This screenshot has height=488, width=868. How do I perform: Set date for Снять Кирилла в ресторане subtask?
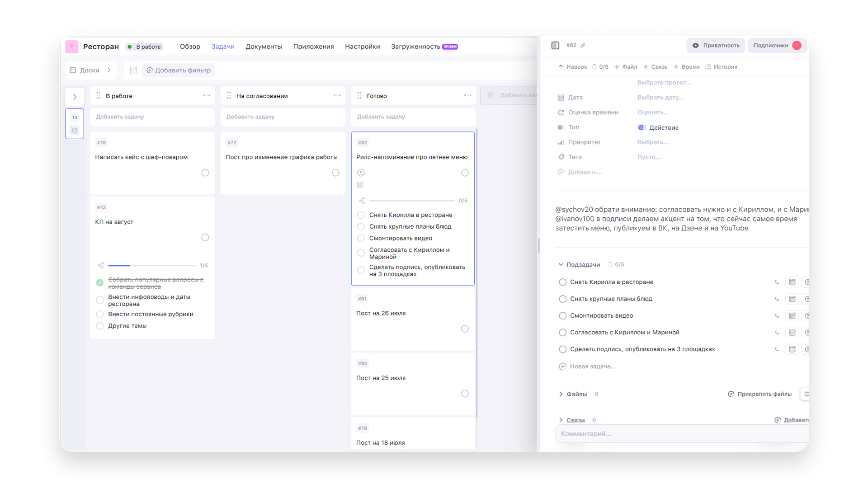pyautogui.click(x=792, y=282)
